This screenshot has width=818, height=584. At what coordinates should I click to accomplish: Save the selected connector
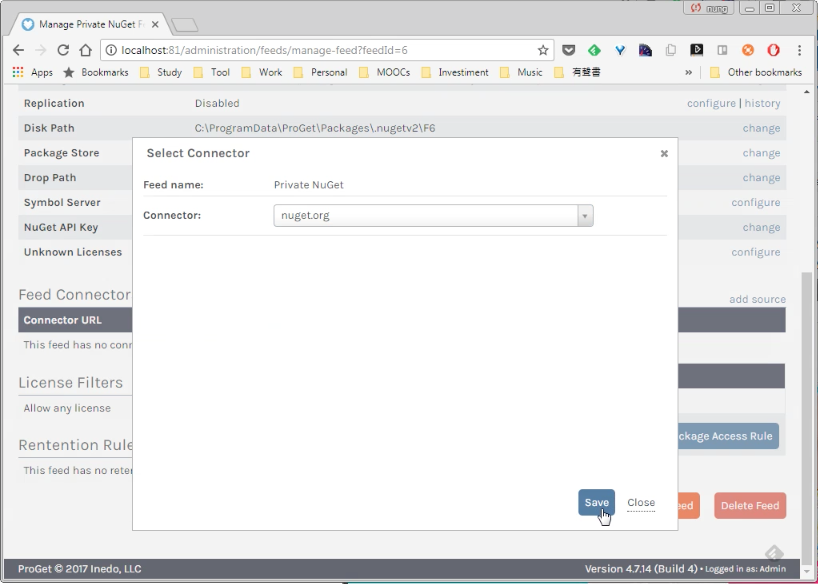[596, 502]
